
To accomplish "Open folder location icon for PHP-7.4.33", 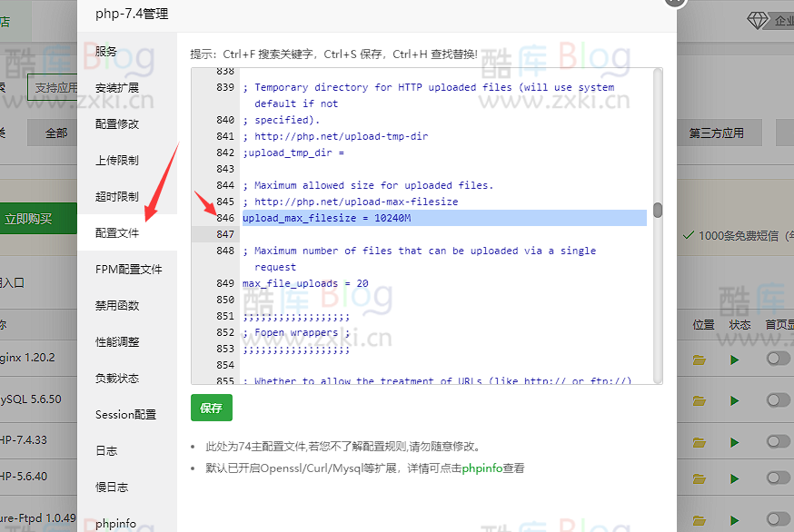I will (698, 443).
